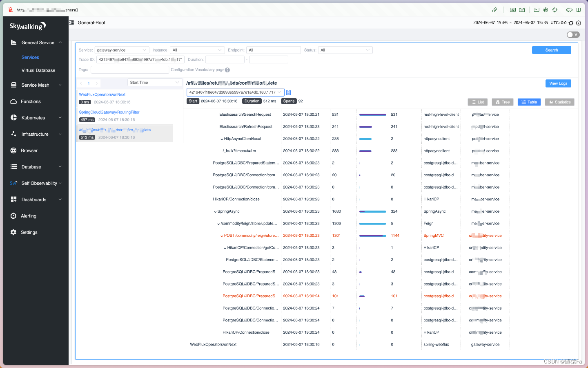This screenshot has height=368, width=588.
Task: Toggle the V edit-mode switch
Action: coord(573,35)
